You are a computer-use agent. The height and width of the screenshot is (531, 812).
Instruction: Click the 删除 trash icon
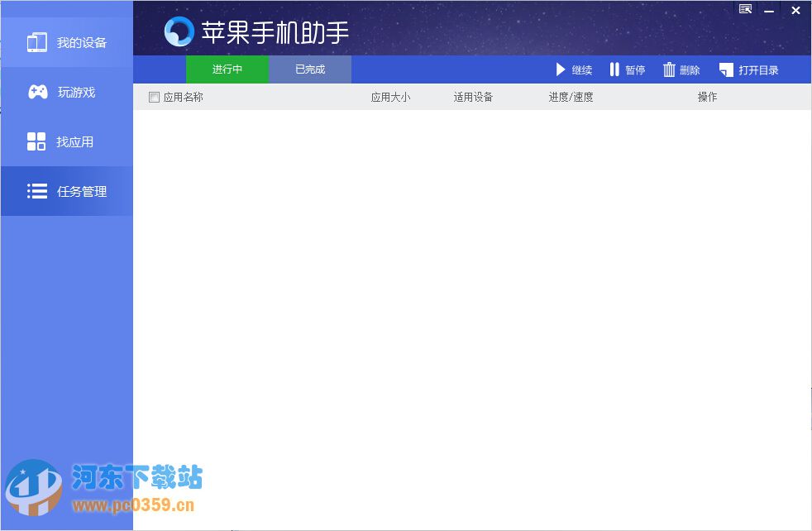[668, 69]
